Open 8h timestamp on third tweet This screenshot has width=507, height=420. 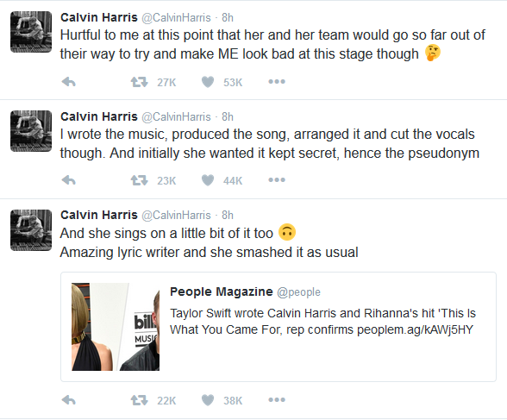click(x=228, y=216)
